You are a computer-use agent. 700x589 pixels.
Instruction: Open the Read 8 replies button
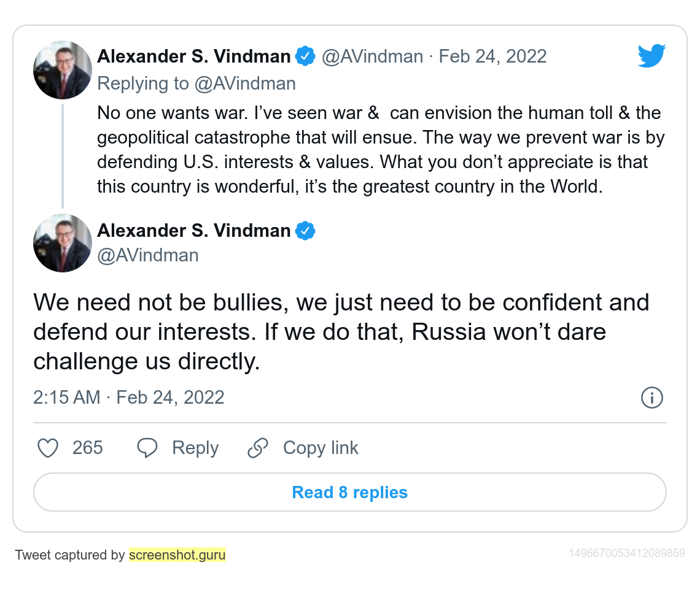[349, 492]
